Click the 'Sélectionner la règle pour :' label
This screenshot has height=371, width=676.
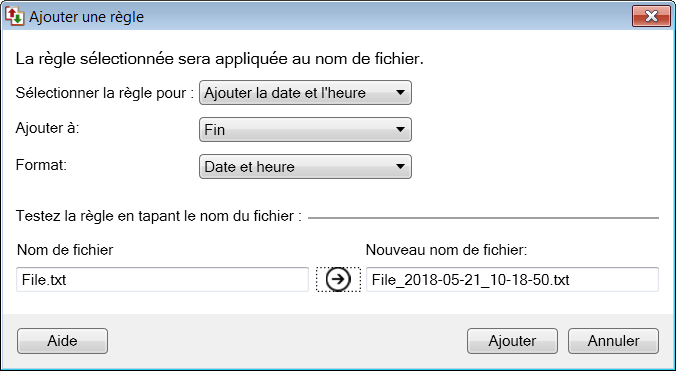tap(105, 93)
